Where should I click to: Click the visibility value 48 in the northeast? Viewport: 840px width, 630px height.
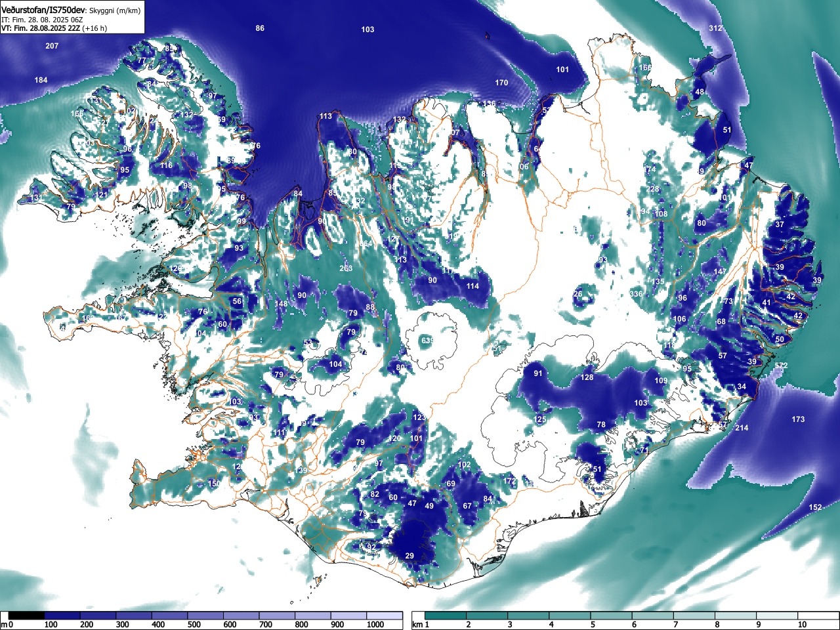700,92
